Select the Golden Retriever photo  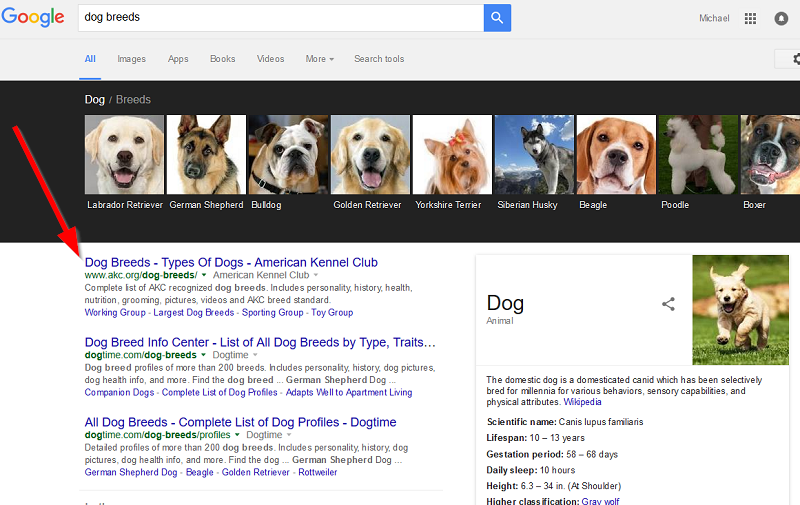370,155
